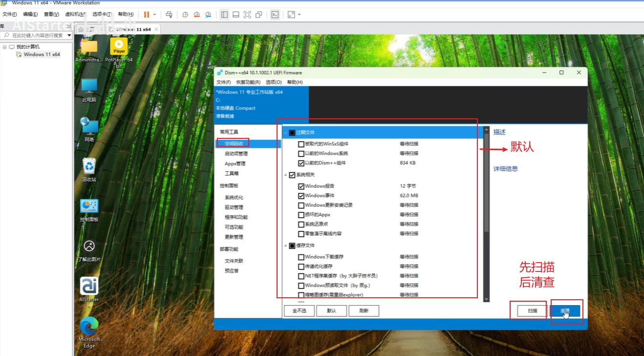The height and width of the screenshot is (356, 644).
Task: Click the 扫描 button
Action: (532, 311)
